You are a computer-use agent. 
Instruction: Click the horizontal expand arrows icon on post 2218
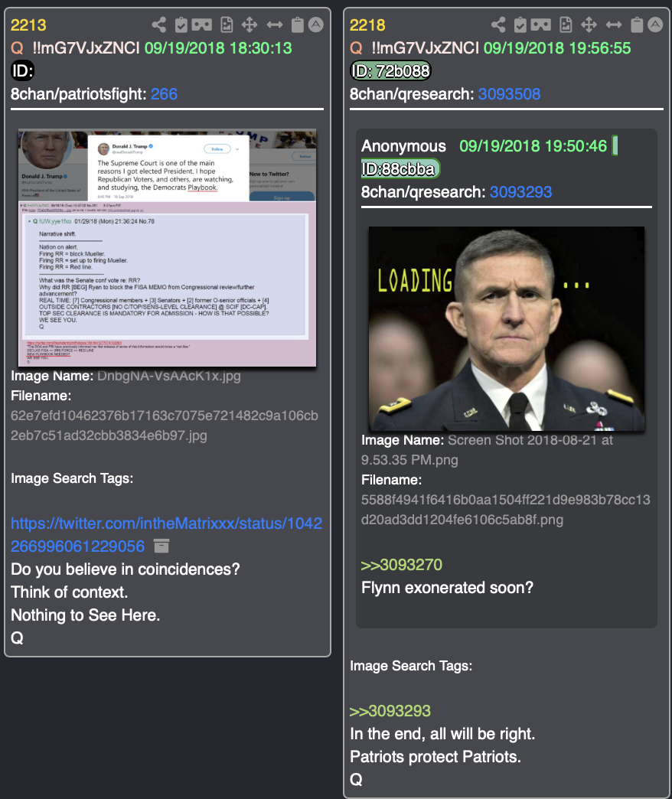pyautogui.click(x=613, y=24)
